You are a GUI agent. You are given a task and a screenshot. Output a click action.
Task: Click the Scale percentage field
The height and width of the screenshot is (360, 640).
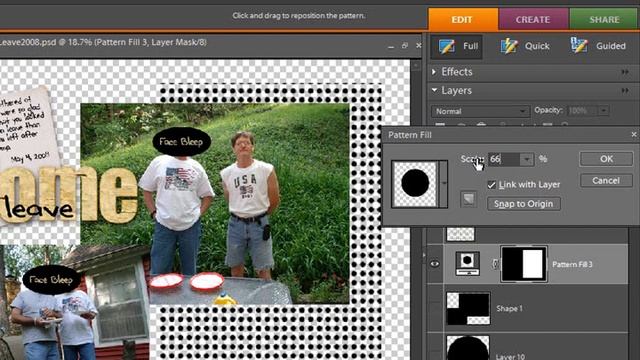[504, 159]
